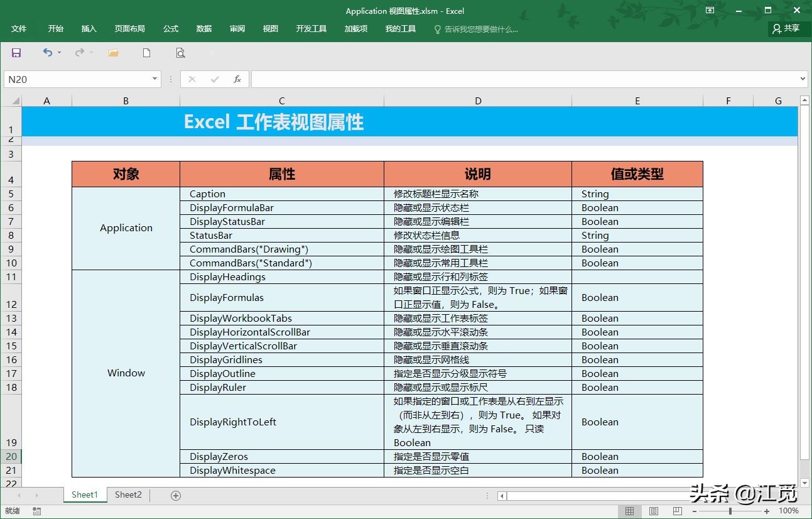Screen dimensions: 812x519
Task: Open the 公式 ribbon tab
Action: [171, 29]
